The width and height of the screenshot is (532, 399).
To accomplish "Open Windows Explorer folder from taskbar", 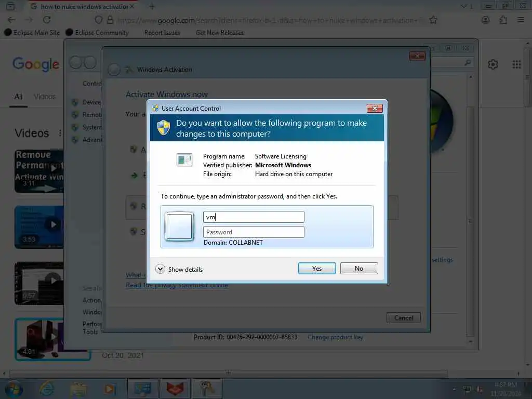I will (x=78, y=389).
